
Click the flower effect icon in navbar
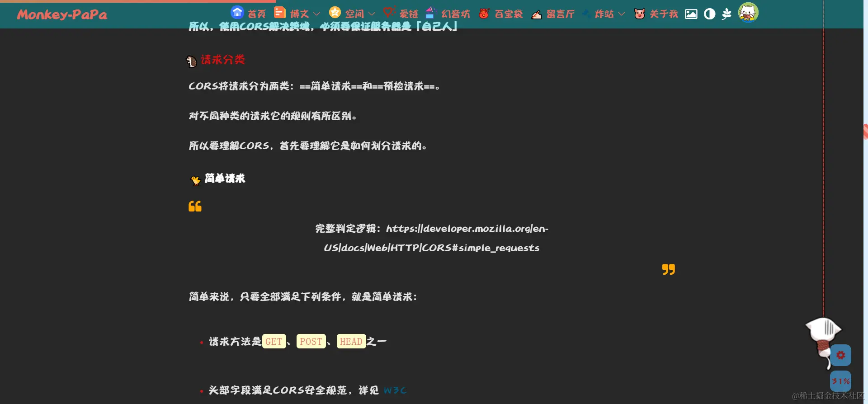[726, 14]
